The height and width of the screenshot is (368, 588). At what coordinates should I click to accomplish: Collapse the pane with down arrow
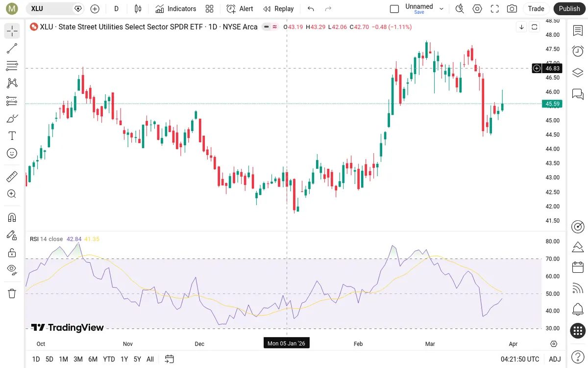coord(522,27)
